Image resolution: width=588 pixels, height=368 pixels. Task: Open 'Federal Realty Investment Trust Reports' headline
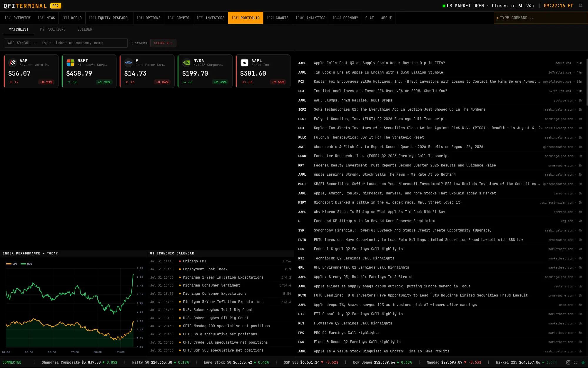click(x=405, y=165)
